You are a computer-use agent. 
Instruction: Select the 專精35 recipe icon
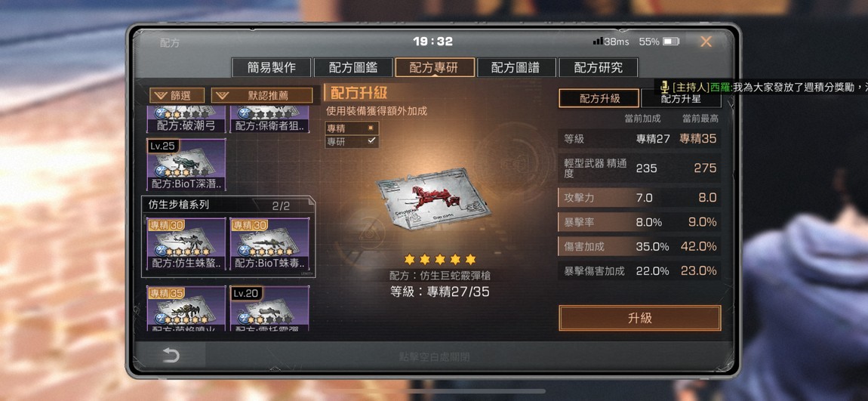click(x=186, y=309)
